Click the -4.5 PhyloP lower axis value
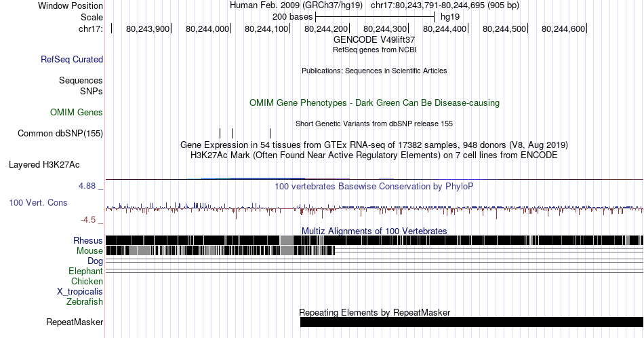Screen dimensions: 644x338 click(88, 220)
